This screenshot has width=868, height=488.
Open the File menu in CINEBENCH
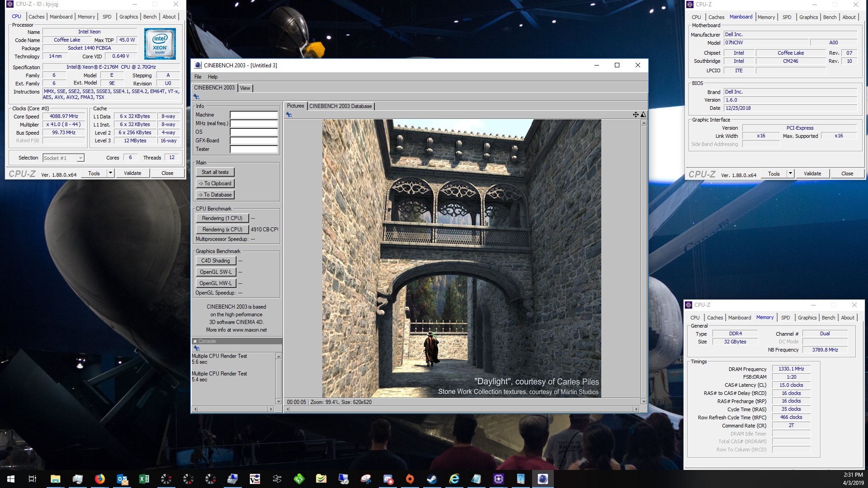click(198, 77)
